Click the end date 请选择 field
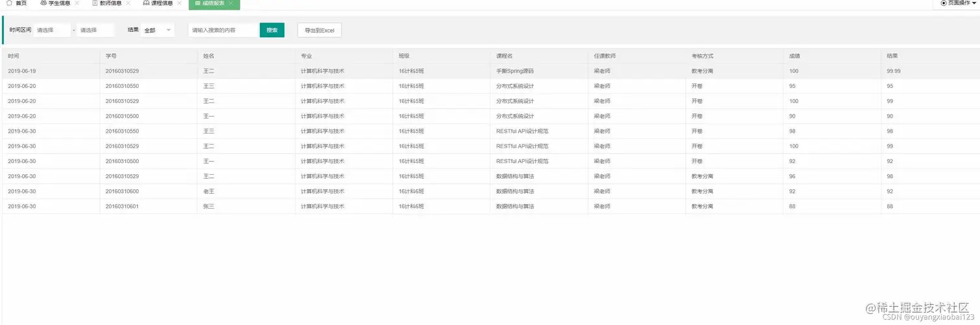 tap(95, 30)
